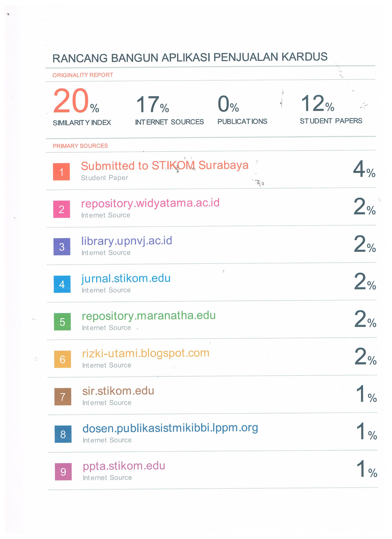The image size is (392, 539).
Task: Open dosen.publikasistmikibbi.lppm.org source link
Action: click(170, 428)
